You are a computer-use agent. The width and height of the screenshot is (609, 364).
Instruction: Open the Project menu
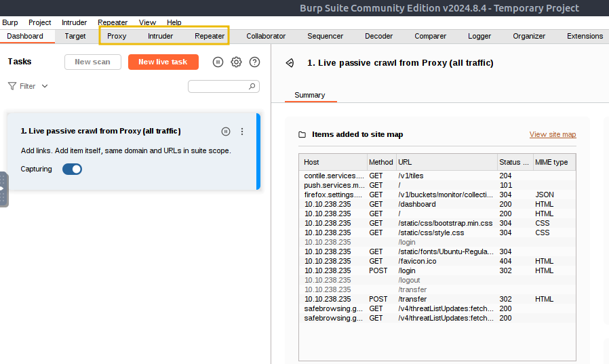coord(39,22)
